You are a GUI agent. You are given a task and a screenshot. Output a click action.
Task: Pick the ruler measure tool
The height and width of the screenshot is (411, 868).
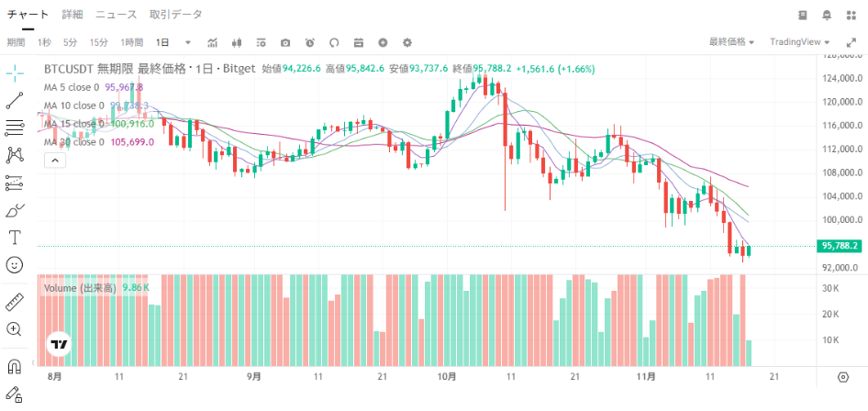tap(15, 301)
